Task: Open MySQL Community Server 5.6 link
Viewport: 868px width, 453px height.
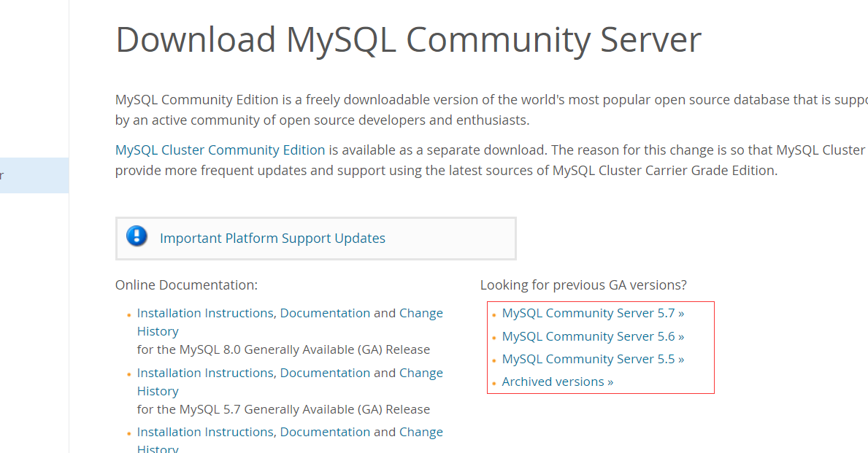Action: (593, 336)
